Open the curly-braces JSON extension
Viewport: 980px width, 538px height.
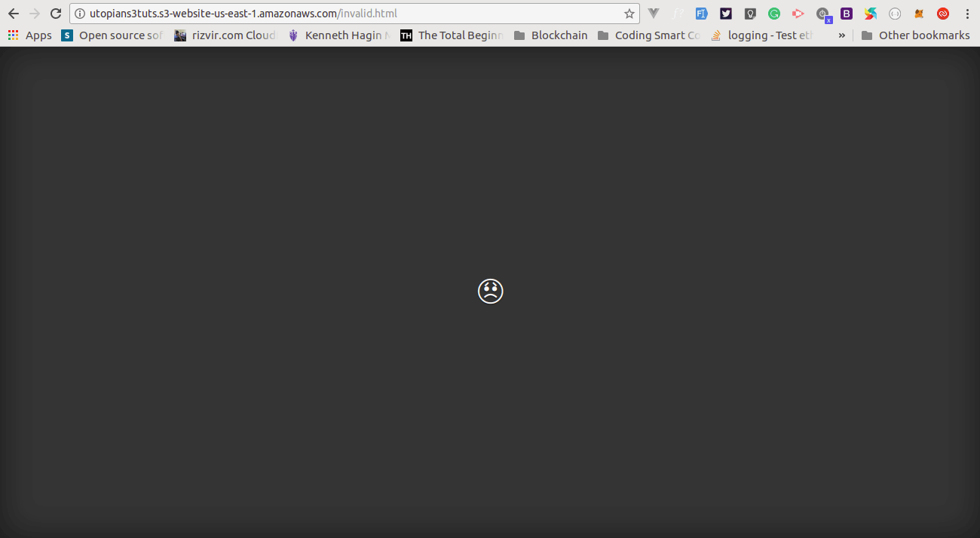point(895,14)
